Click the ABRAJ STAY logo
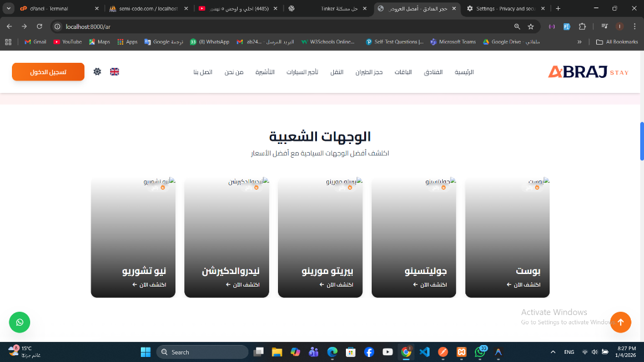This screenshot has height=362, width=644. pos(588,72)
